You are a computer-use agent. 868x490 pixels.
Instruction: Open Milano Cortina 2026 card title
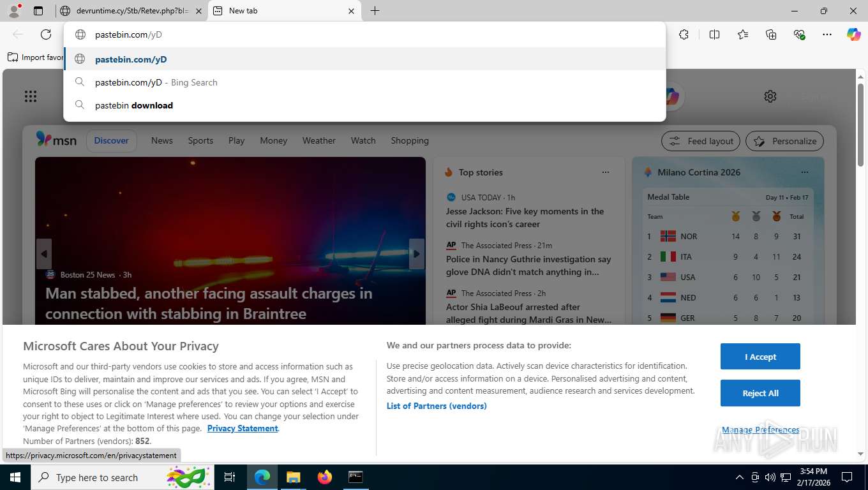point(699,172)
